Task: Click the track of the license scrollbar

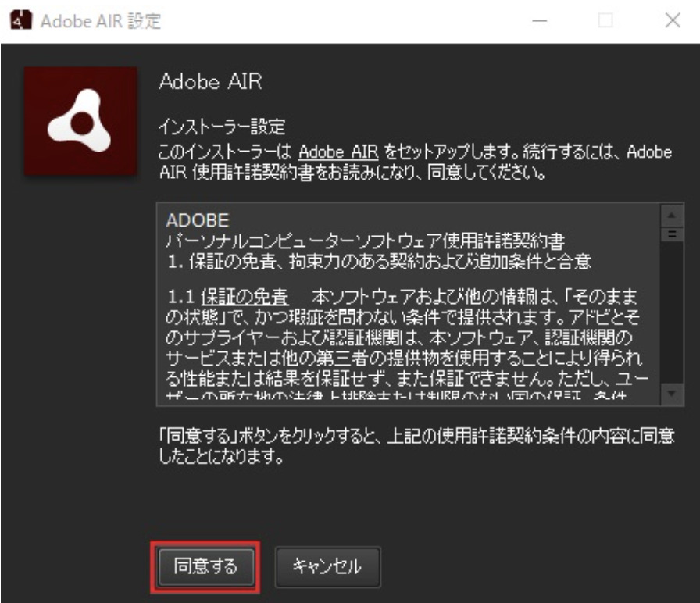Action: point(672,312)
